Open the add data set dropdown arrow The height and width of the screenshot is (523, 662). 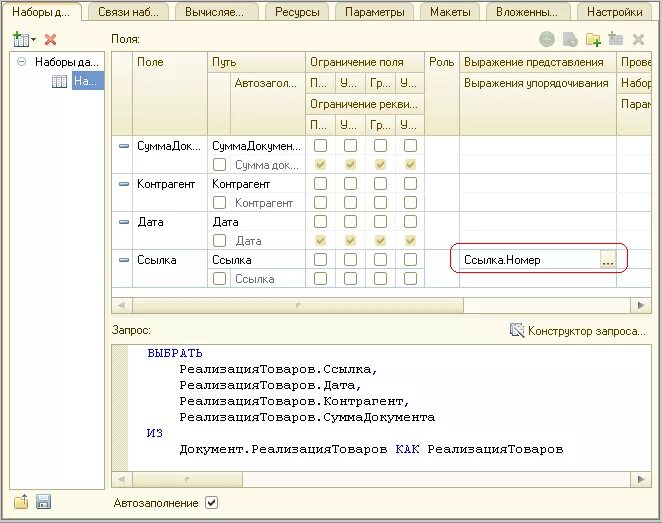(x=34, y=40)
